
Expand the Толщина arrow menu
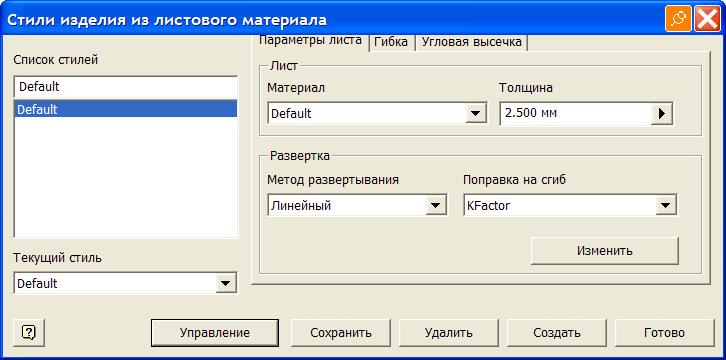click(662, 114)
